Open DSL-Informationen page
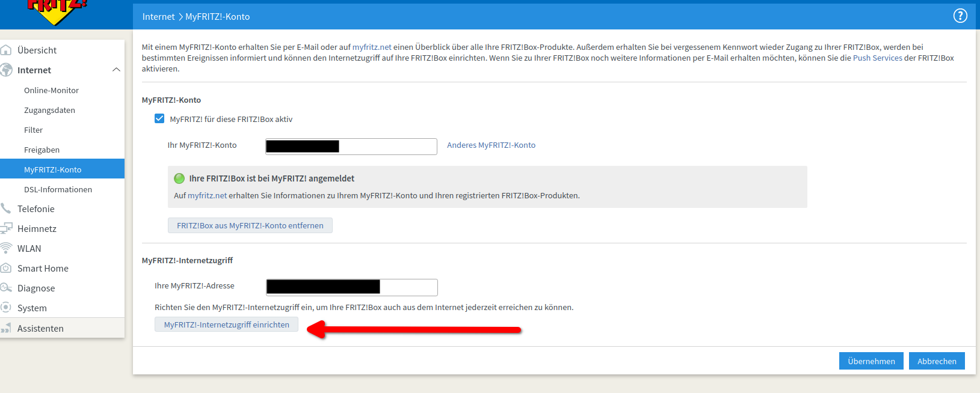Image resolution: width=980 pixels, height=393 pixels. (x=58, y=189)
